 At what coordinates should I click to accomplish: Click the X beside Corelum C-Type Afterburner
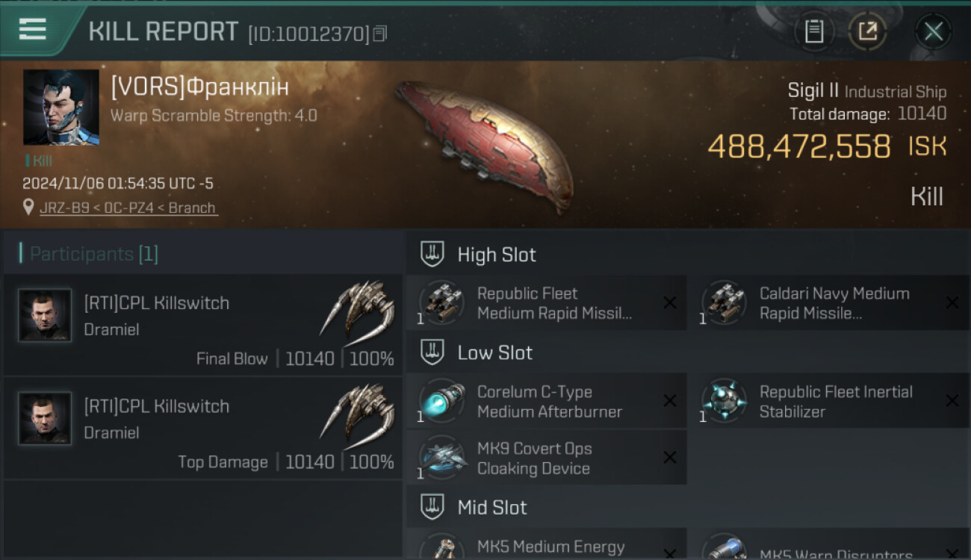coord(670,401)
